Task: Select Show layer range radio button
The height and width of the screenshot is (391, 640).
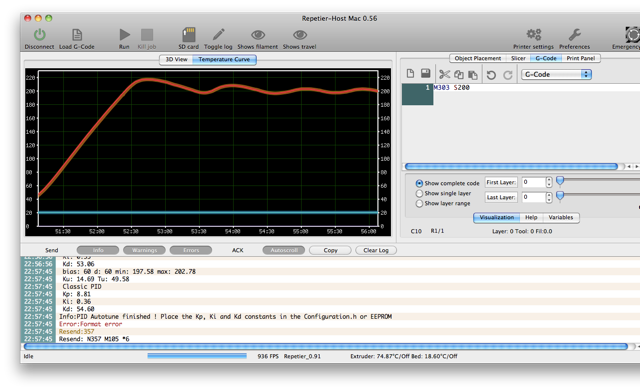Action: pyautogui.click(x=419, y=203)
